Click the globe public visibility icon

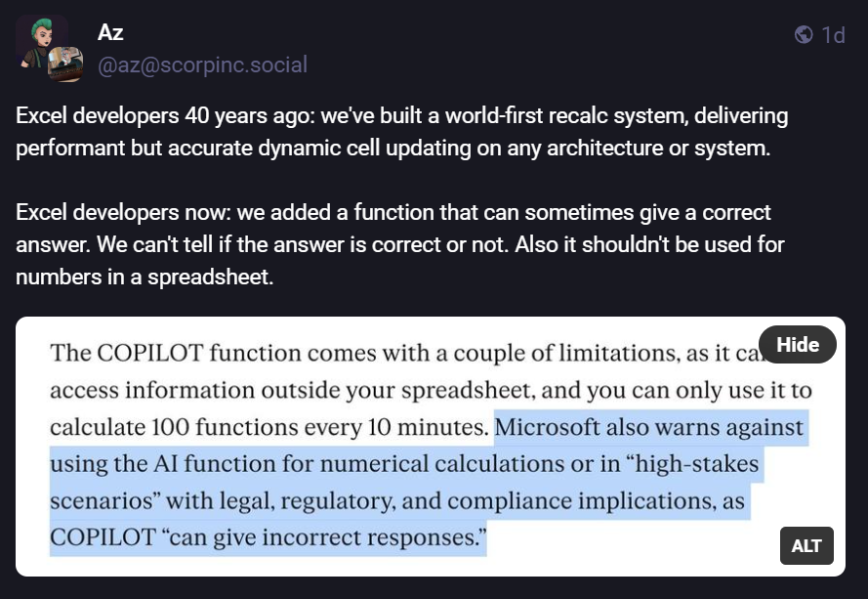804,35
